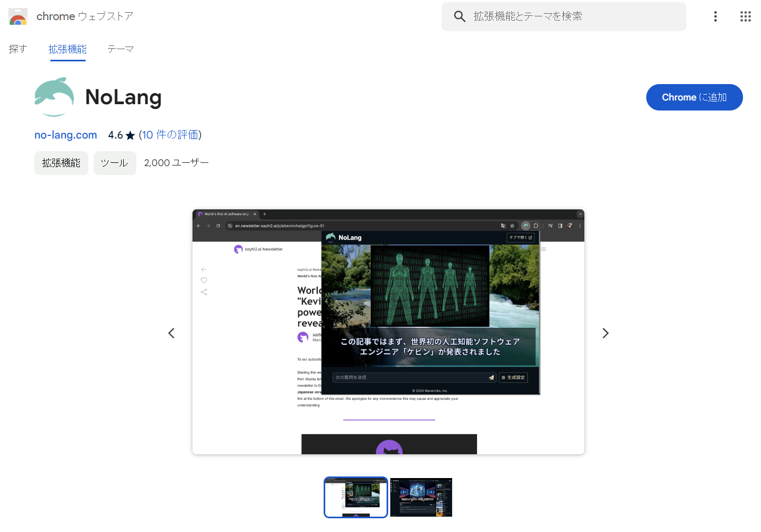761x532 pixels.
Task: Click the ツール category chip
Action: point(115,163)
